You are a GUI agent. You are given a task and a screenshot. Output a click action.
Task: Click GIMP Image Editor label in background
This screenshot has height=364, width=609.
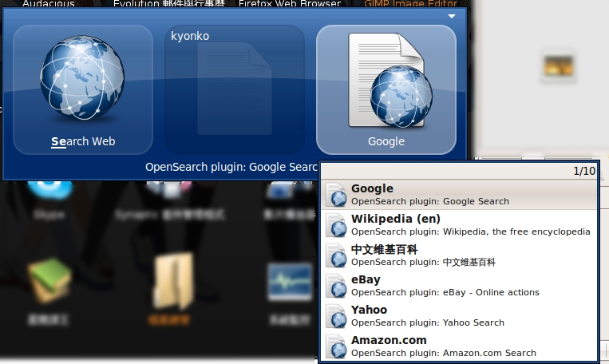410,4
